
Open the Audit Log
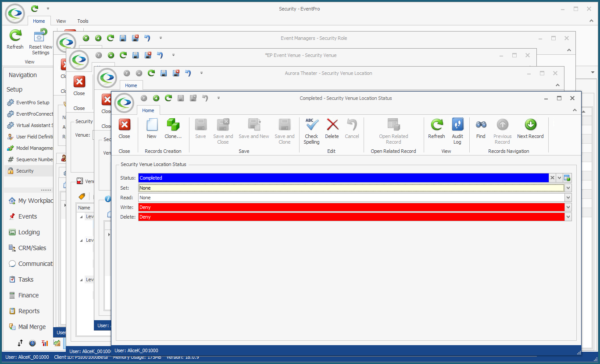pyautogui.click(x=457, y=131)
